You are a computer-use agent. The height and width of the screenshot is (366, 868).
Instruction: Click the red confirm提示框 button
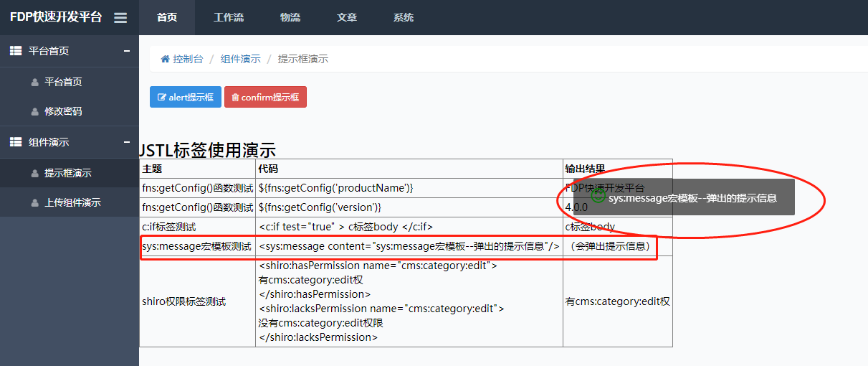point(265,97)
